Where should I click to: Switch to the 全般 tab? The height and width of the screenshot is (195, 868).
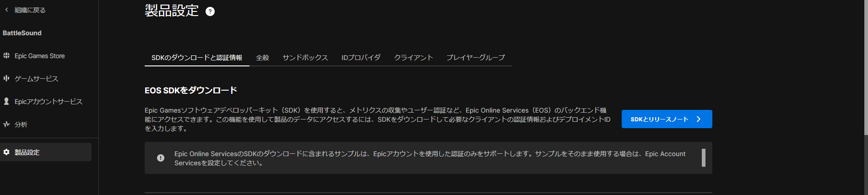[262, 58]
